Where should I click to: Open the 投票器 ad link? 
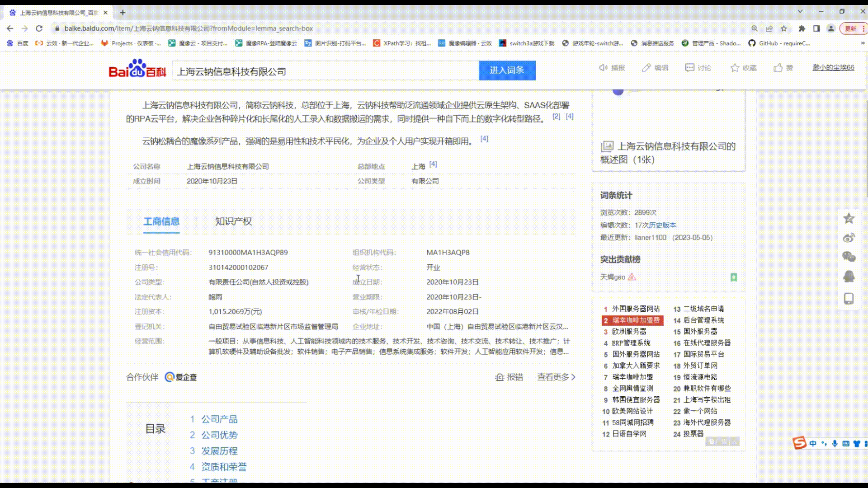click(693, 434)
